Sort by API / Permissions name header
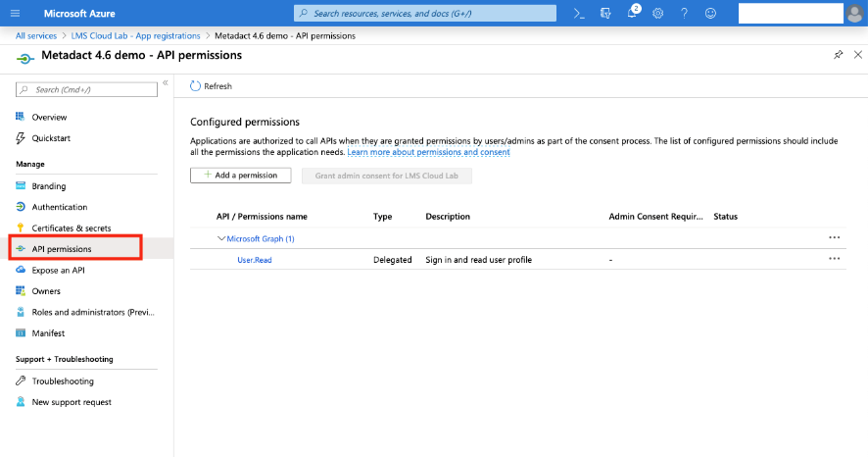 pyautogui.click(x=262, y=217)
